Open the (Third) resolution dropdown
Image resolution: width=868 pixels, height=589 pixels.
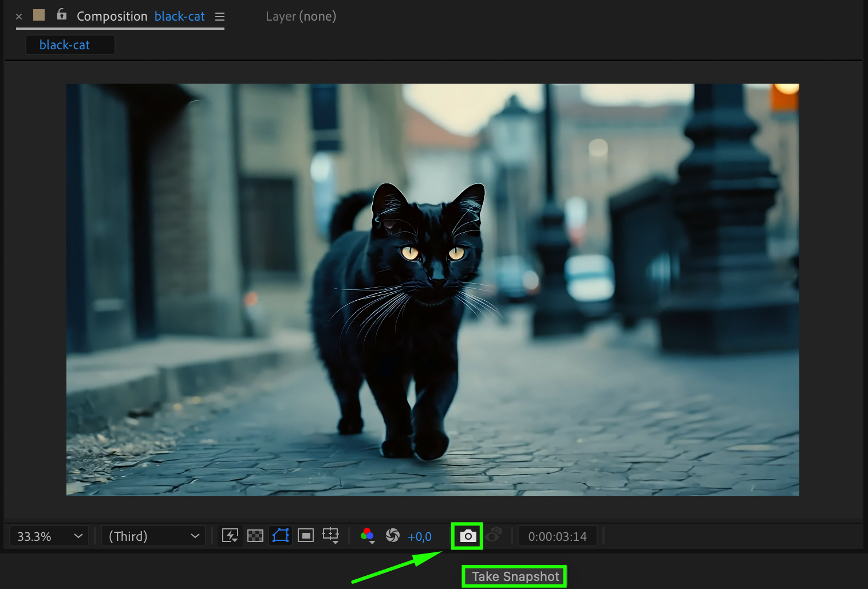click(153, 536)
